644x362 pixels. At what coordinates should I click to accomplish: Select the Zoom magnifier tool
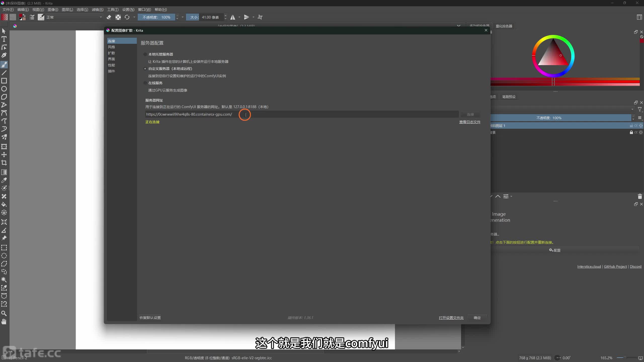coord(4,313)
